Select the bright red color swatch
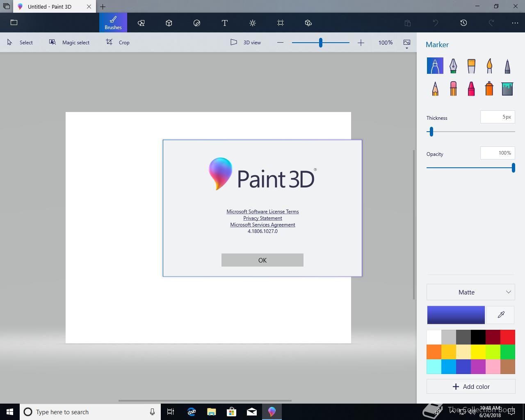 pos(508,337)
